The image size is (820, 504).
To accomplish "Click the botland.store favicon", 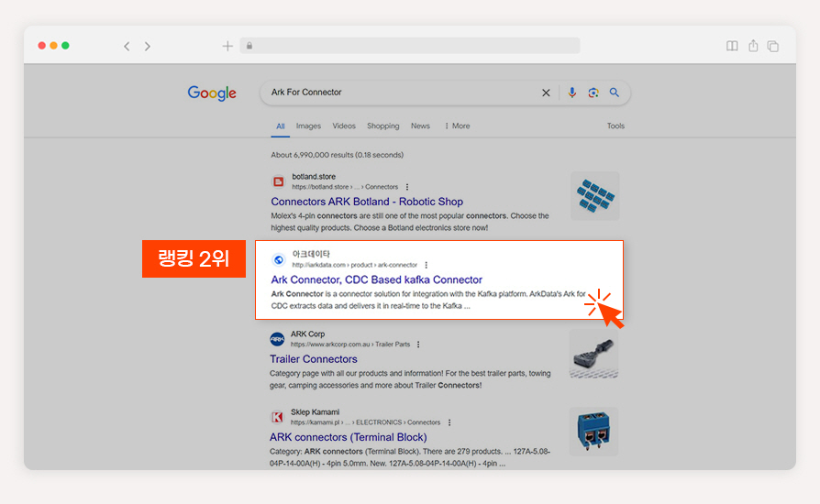I will click(x=279, y=181).
